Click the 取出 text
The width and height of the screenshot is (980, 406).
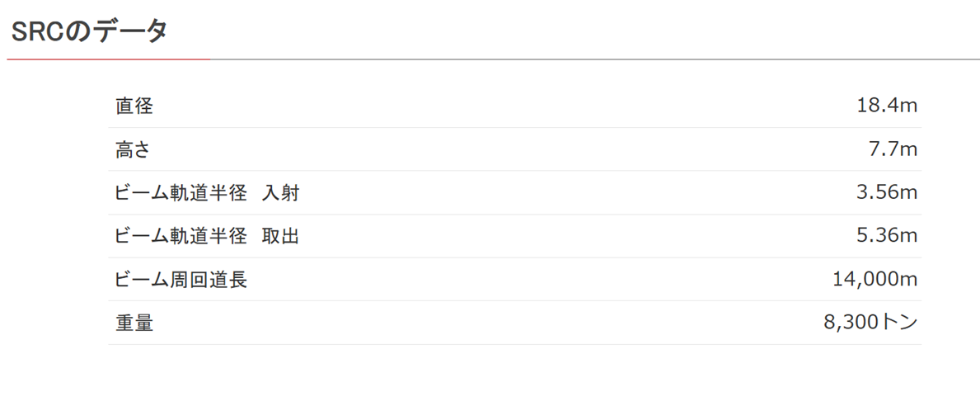point(281,237)
